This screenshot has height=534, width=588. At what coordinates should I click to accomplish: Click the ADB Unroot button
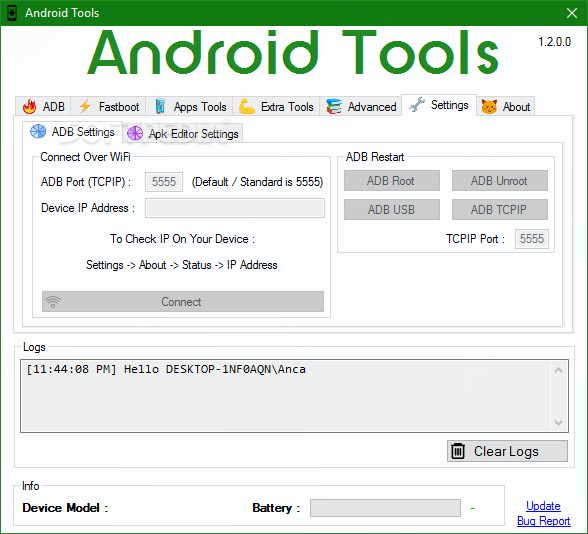click(x=500, y=181)
